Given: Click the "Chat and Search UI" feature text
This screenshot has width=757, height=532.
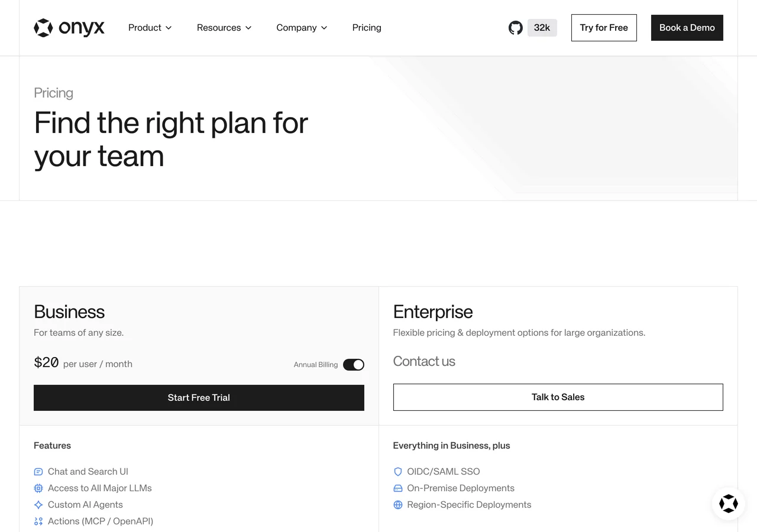Looking at the screenshot, I should [x=88, y=472].
